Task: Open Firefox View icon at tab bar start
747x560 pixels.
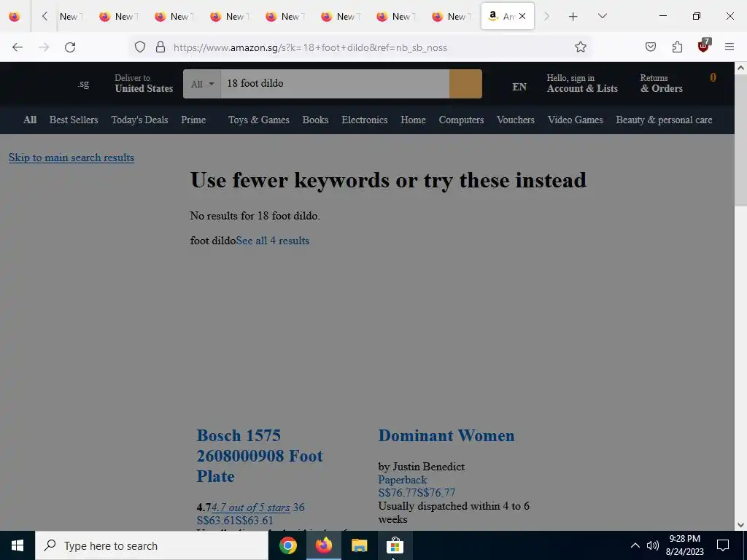Action: [15, 17]
